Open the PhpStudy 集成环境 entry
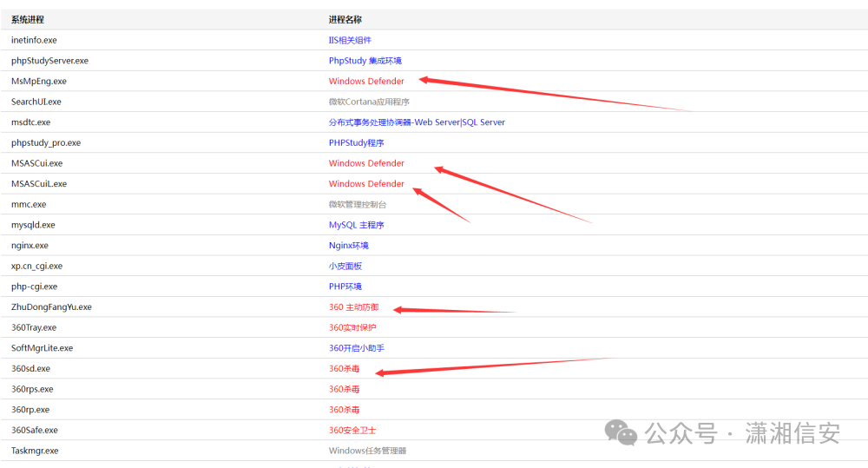Screen dimensions: 868x468 coord(365,61)
